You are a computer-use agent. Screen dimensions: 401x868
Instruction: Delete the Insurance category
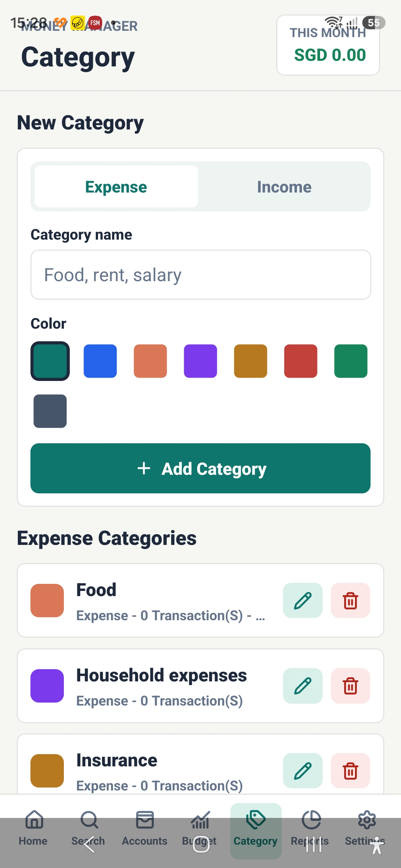click(x=351, y=770)
